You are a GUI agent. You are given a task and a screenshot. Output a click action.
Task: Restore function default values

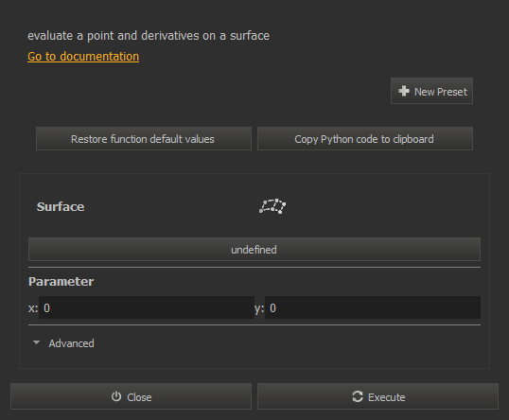[144, 139]
